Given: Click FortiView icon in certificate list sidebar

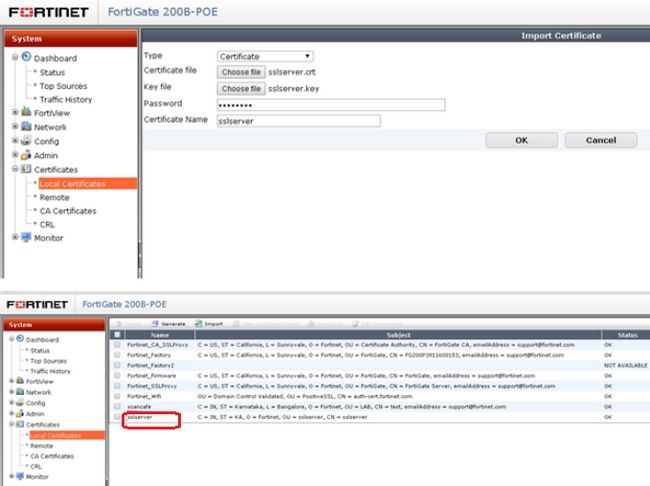Looking at the screenshot, I should click(20, 381).
